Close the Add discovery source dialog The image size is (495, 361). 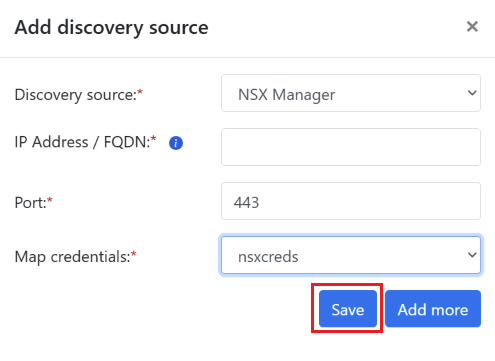pos(472,27)
